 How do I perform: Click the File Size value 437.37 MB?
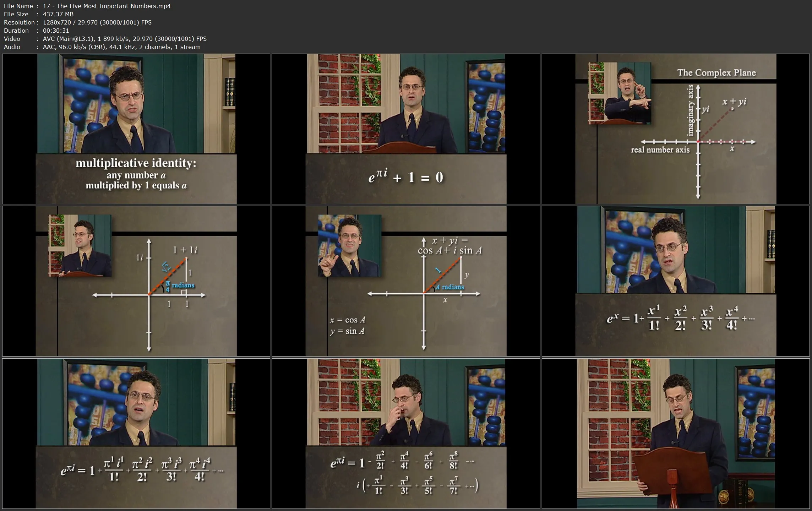pos(58,14)
